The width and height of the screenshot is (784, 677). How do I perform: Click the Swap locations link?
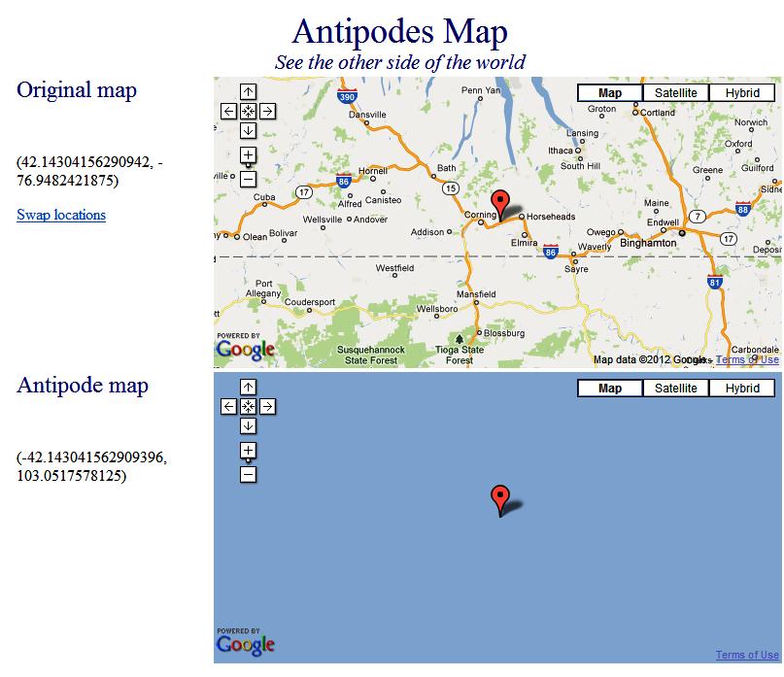click(60, 215)
